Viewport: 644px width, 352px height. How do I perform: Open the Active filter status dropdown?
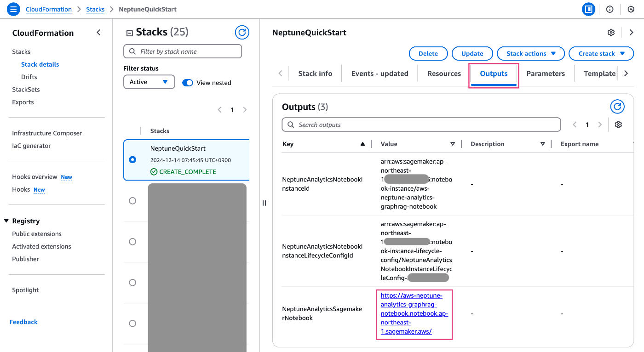(x=149, y=82)
